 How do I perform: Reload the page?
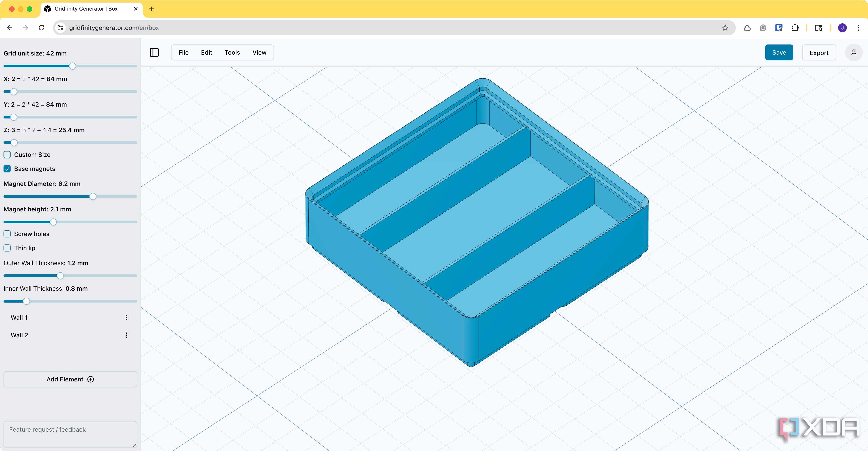[x=41, y=28]
